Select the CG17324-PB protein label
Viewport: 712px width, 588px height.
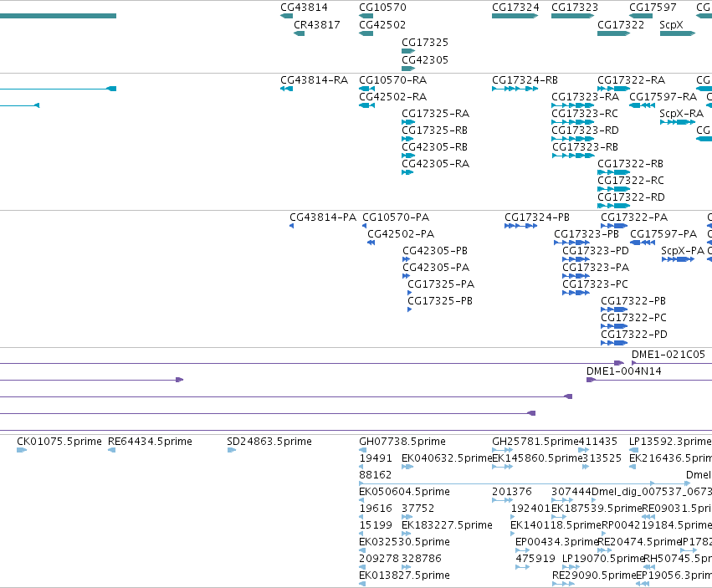tap(537, 217)
